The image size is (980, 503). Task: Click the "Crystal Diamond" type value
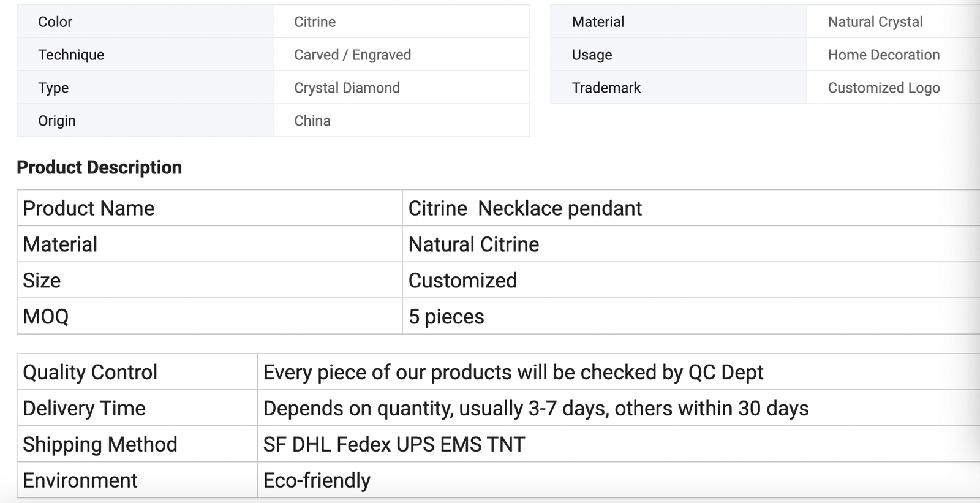(347, 88)
